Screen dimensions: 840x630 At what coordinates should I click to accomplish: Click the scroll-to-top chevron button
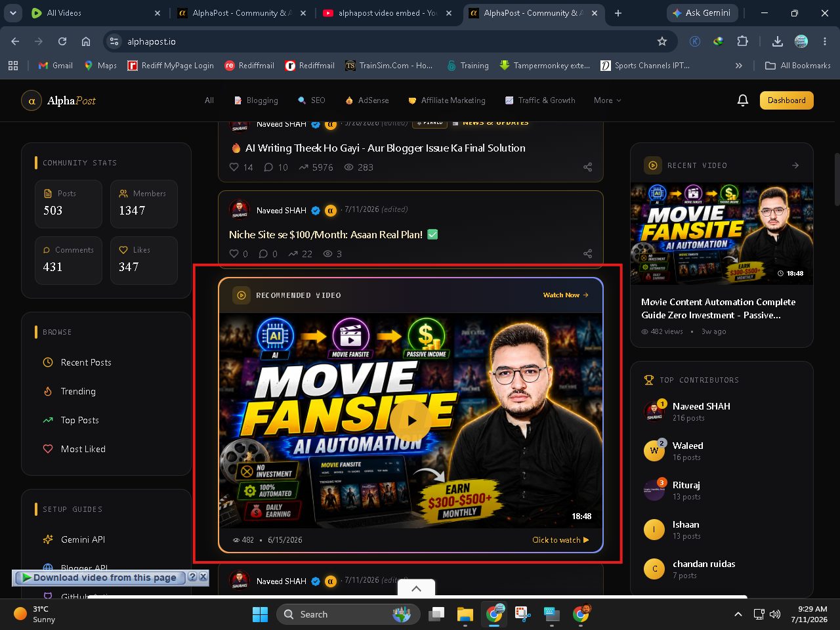(x=416, y=589)
